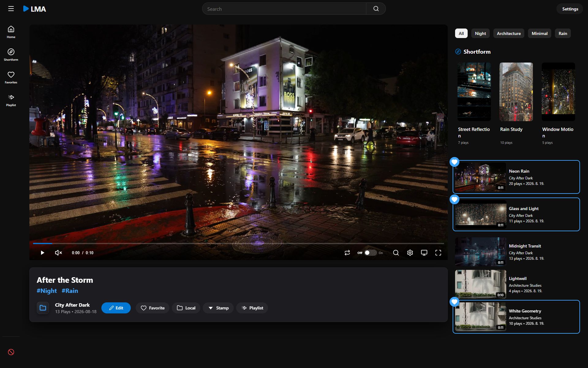588x368 pixels.
Task: Click the "City After Dark" channel name below video
Action: click(72, 305)
